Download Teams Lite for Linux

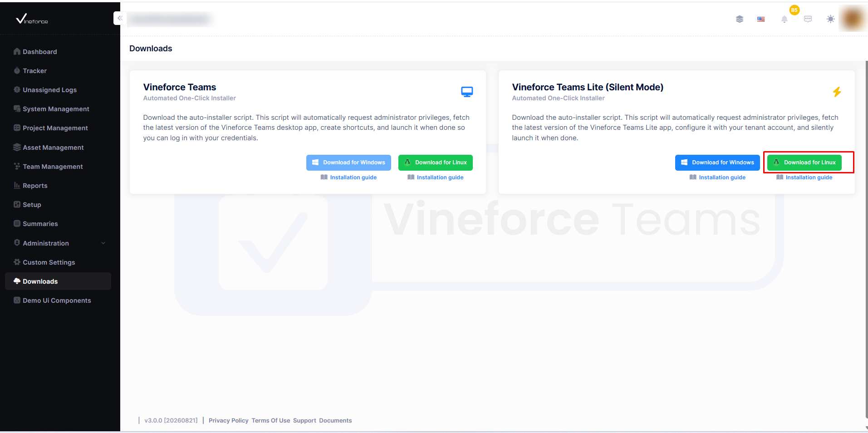804,162
